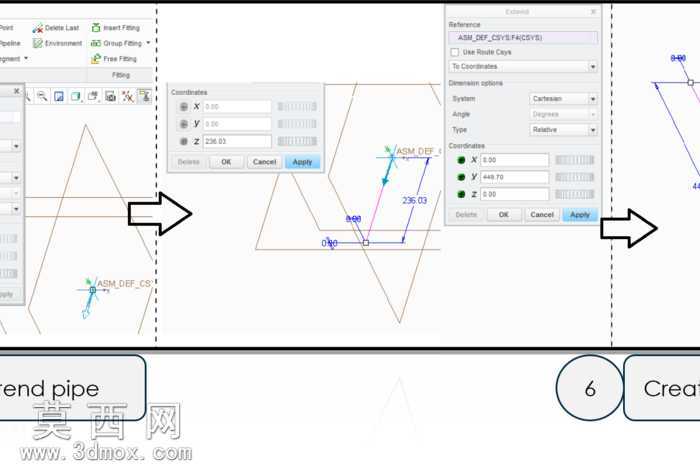This screenshot has height=465, width=700.
Task: Close the left side dialog panel
Action: coord(17,91)
